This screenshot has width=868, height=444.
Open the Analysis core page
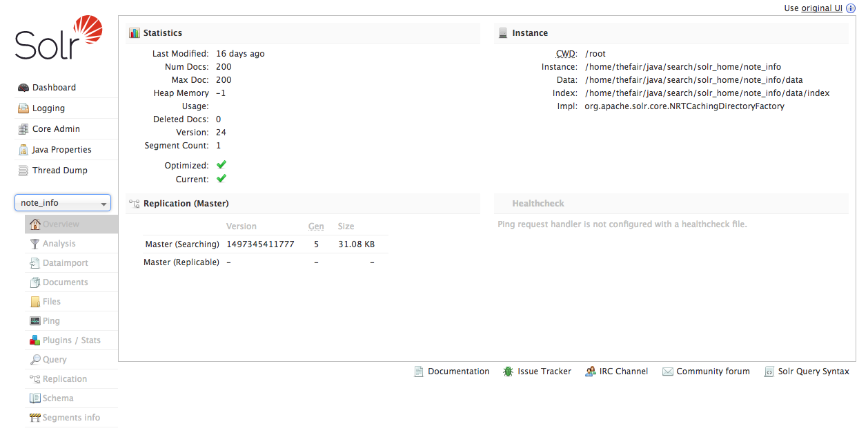72,244
